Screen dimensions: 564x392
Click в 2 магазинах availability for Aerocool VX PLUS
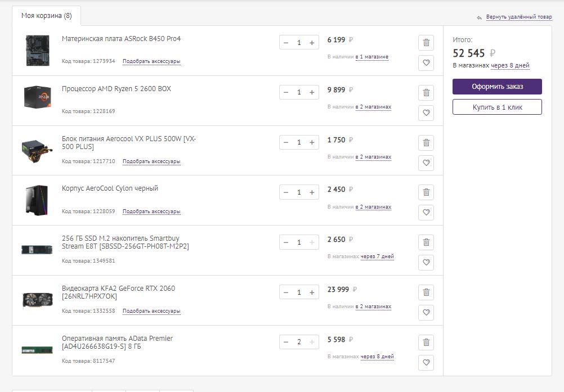coord(373,157)
